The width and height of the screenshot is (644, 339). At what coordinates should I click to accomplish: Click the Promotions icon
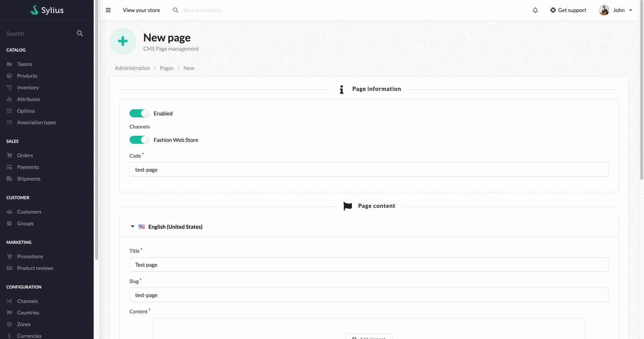coord(10,257)
